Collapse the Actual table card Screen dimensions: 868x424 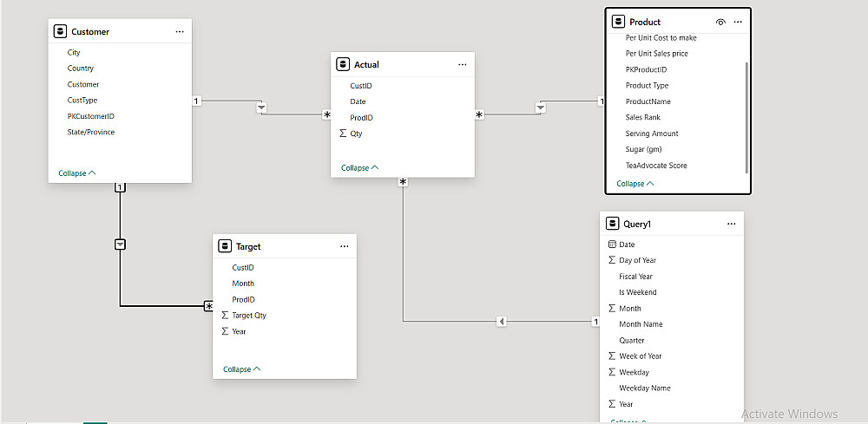point(359,168)
